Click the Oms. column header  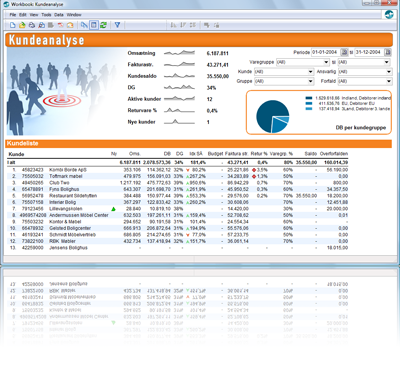[135, 154]
